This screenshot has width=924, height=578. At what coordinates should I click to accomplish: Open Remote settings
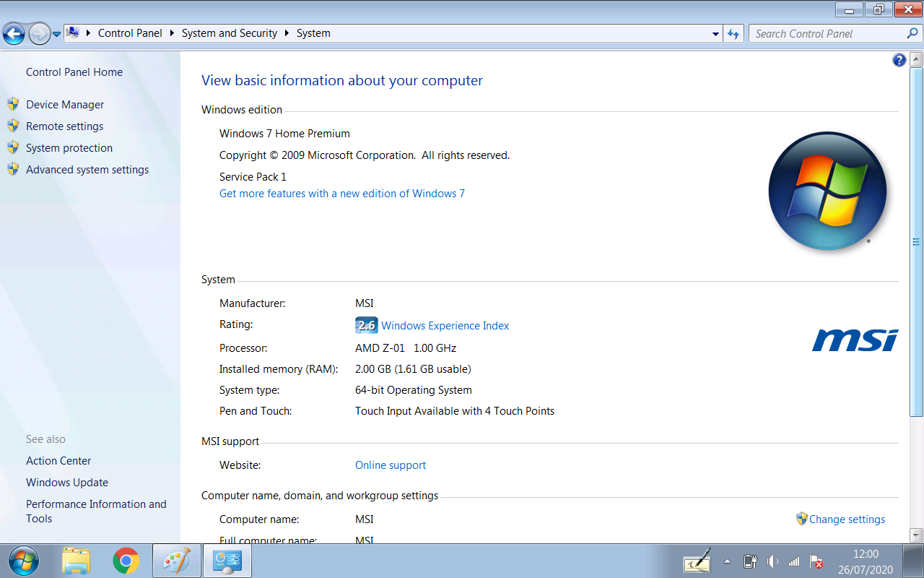coord(65,126)
